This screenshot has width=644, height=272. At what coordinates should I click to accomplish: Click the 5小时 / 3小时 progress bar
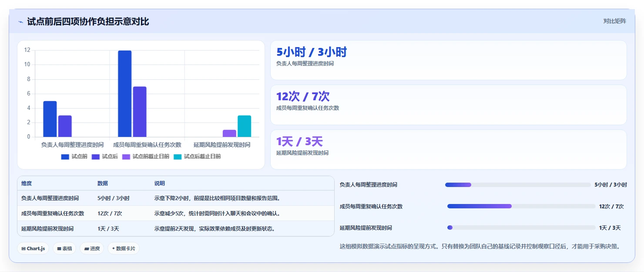518,185
